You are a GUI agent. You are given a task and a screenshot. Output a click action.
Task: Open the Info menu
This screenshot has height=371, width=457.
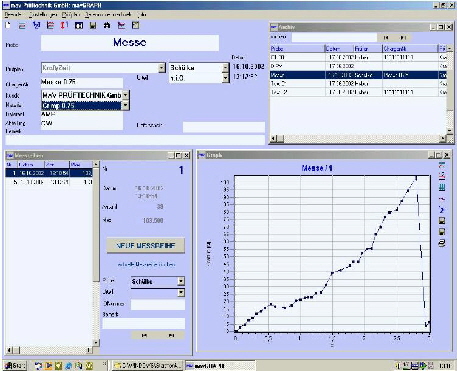[x=142, y=15]
